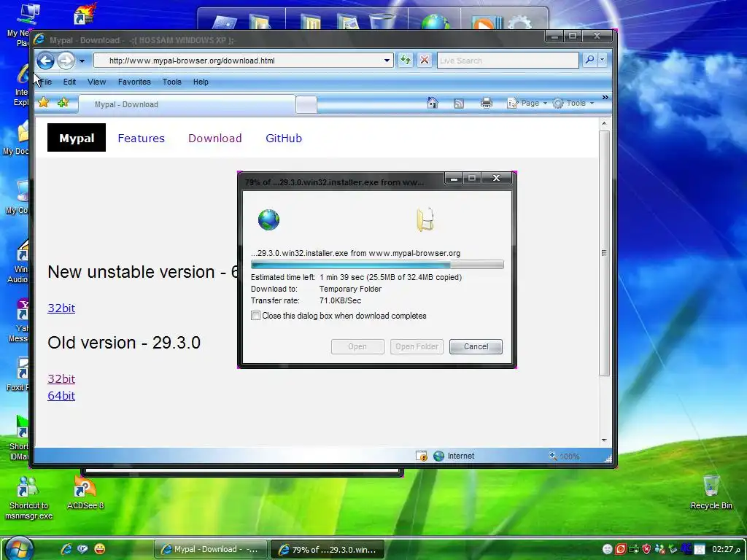Open the View menu
The image size is (747, 560).
97,82
